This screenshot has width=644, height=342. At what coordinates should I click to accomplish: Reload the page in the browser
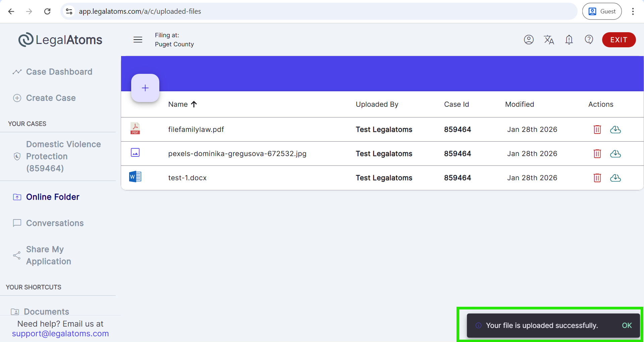tap(47, 11)
